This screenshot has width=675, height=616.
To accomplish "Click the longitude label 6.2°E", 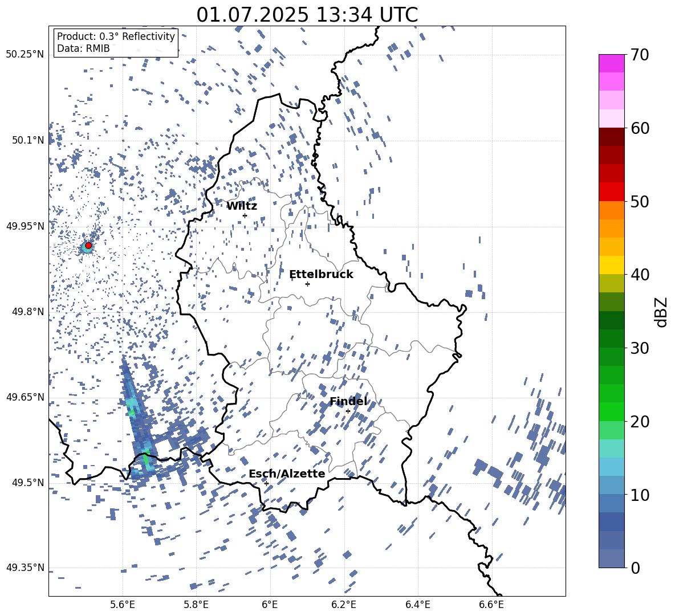I will coord(344,605).
